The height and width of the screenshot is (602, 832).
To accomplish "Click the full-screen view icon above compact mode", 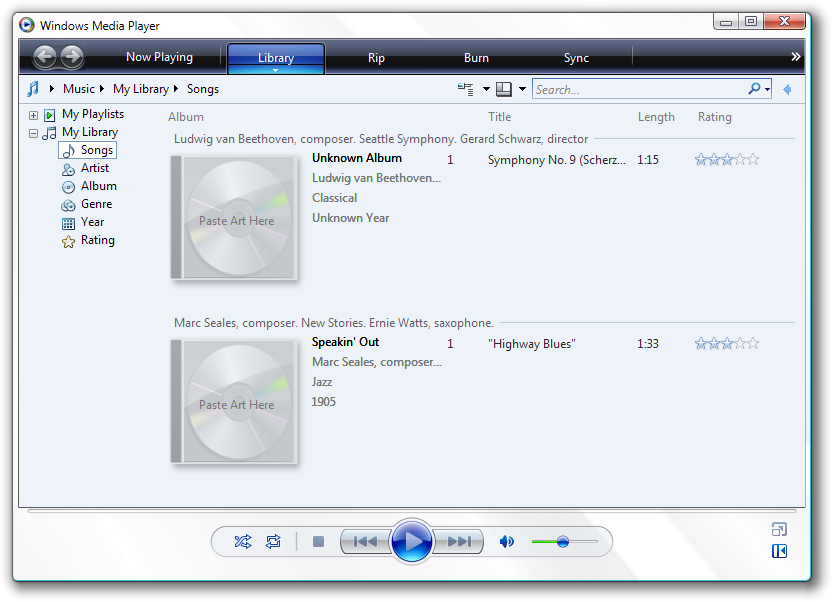I will click(779, 529).
